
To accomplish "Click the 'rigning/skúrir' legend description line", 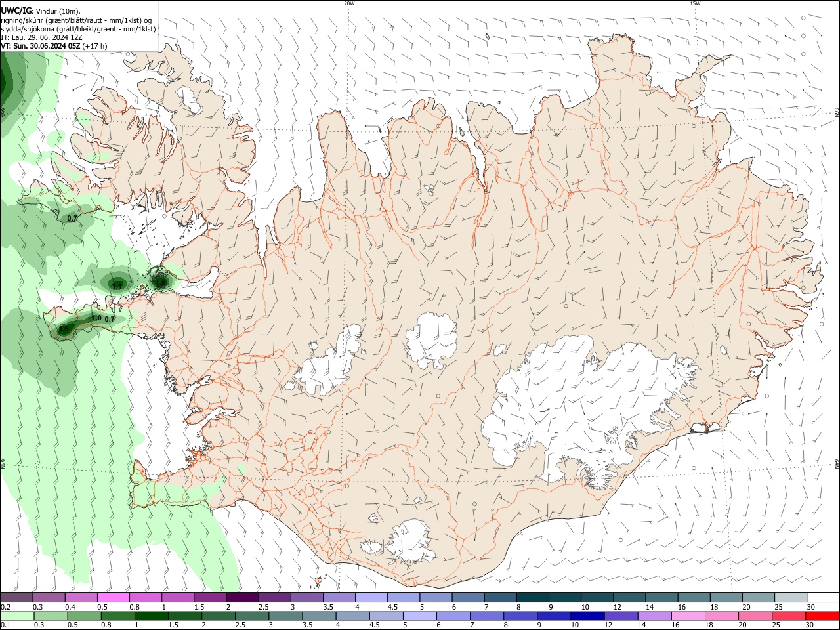I will click(x=76, y=20).
